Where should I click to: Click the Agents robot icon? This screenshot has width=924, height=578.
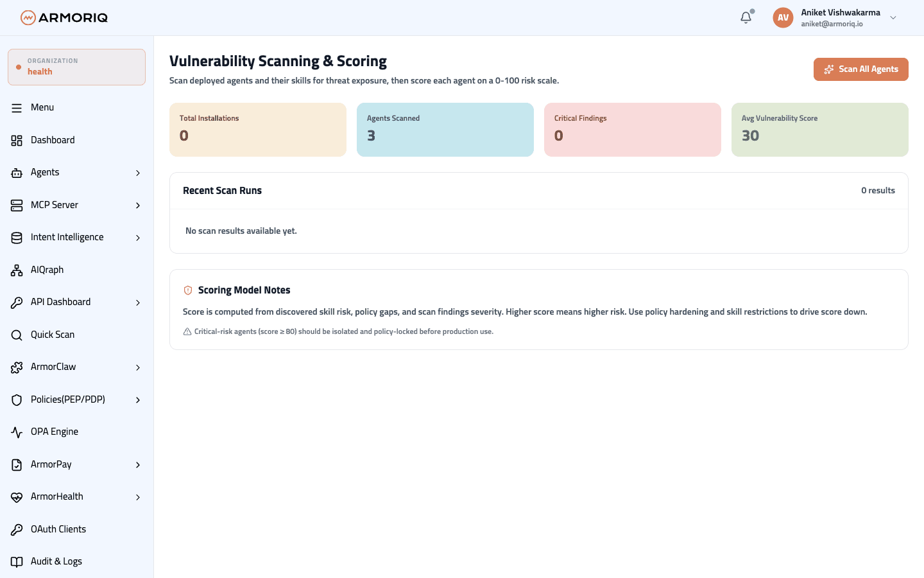(17, 173)
